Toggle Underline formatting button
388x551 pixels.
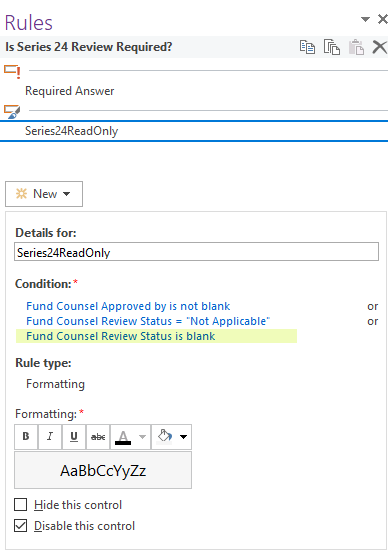[74, 436]
